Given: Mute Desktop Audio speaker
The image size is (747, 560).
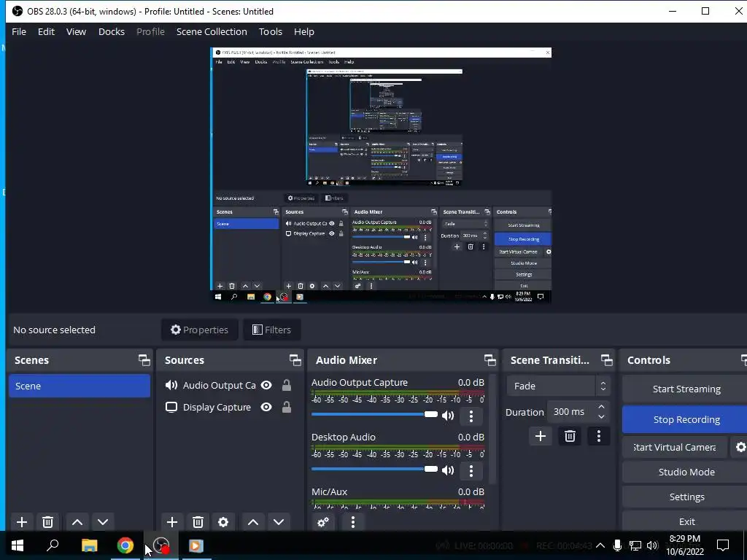Looking at the screenshot, I should (x=448, y=470).
